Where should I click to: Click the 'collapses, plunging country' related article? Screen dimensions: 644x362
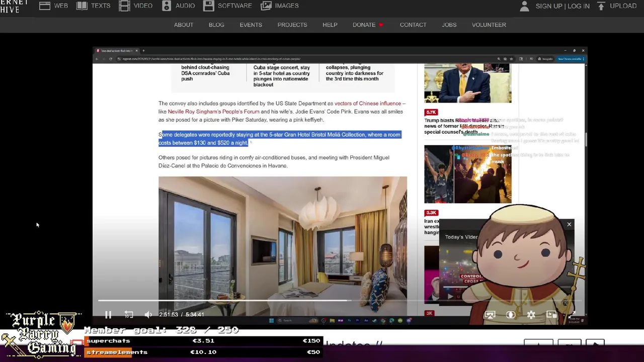(x=355, y=73)
